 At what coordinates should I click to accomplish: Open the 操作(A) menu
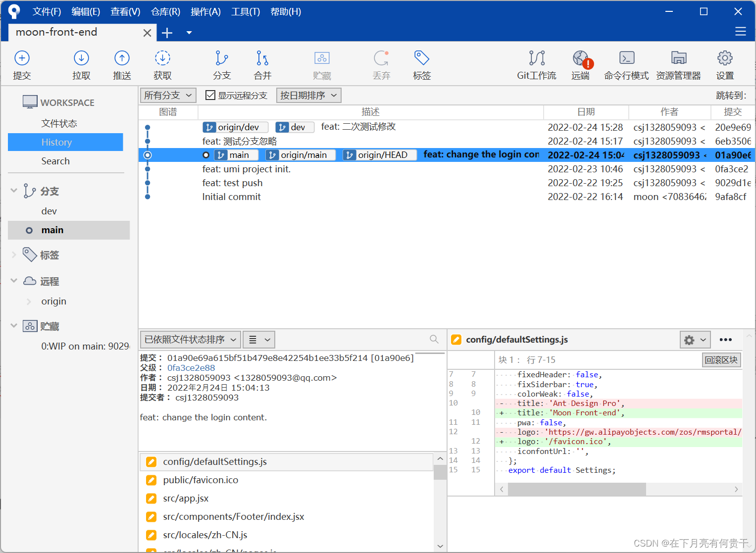click(x=205, y=11)
